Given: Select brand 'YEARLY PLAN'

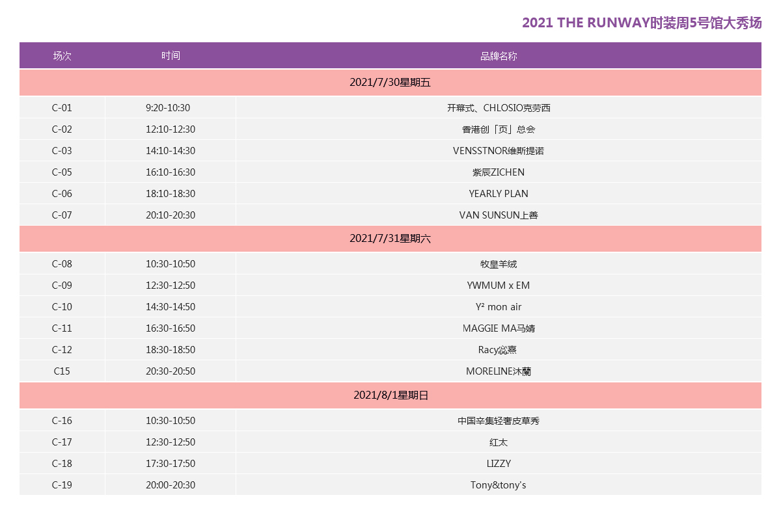Looking at the screenshot, I should (499, 194).
